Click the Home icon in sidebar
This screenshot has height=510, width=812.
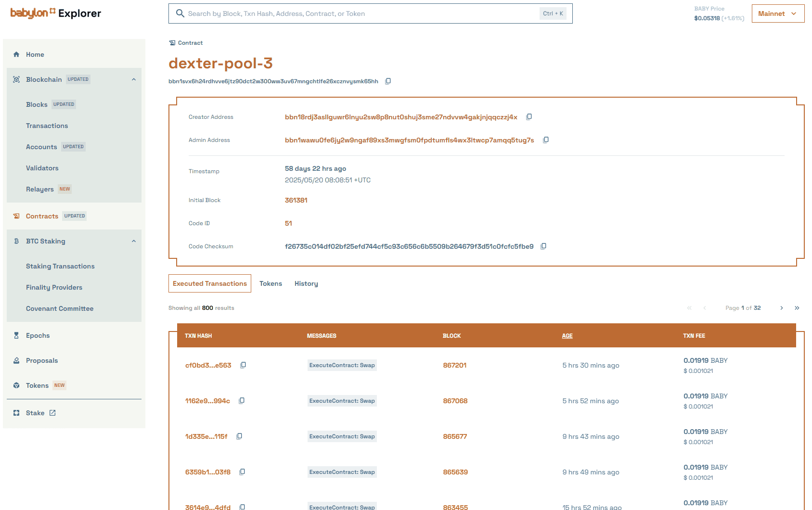pyautogui.click(x=16, y=54)
